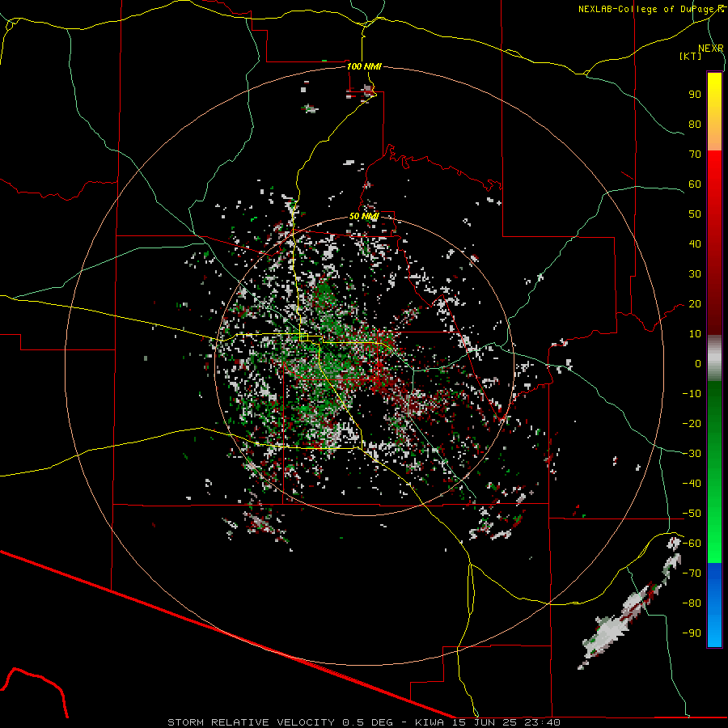This screenshot has width=728, height=728.
Task: Click the NEXLAB-College of DuPage label
Action: [x=650, y=9]
